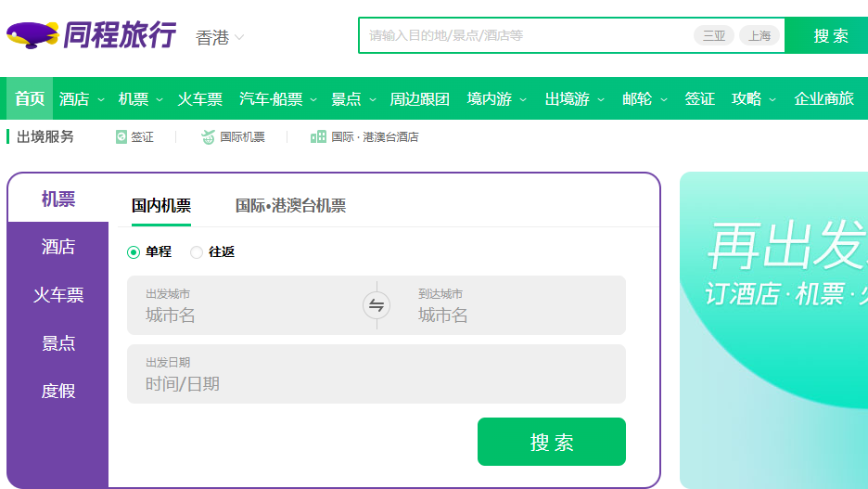The height and width of the screenshot is (489, 868).
Task: Open the 香港 city selector dropdown
Action: pos(220,37)
